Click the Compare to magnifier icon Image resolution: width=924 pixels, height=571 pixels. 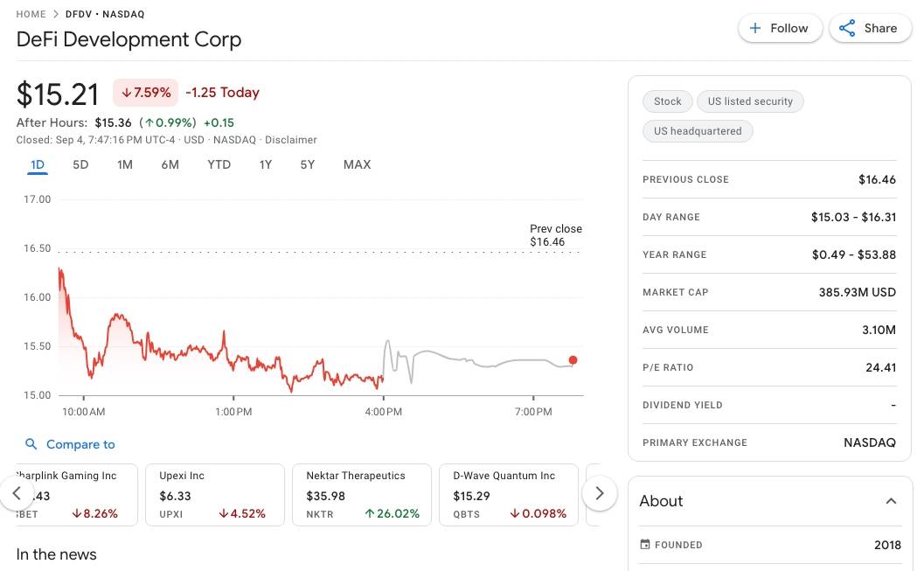point(31,444)
